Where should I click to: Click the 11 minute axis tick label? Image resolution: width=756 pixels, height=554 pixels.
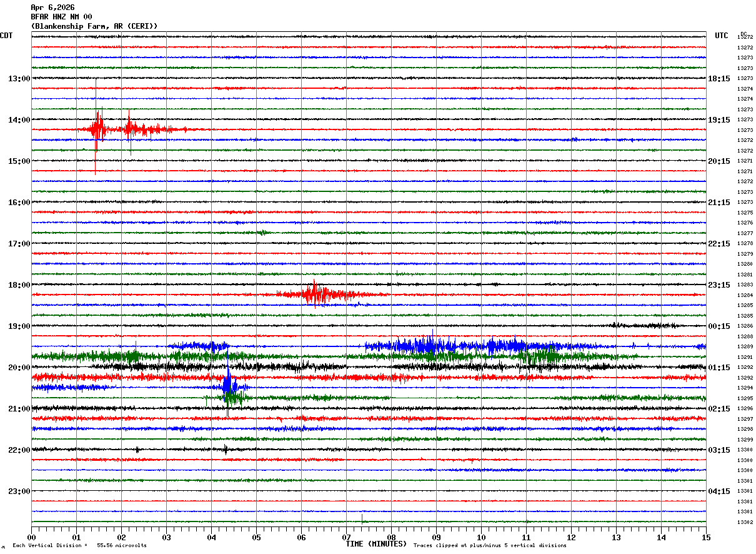coord(526,538)
